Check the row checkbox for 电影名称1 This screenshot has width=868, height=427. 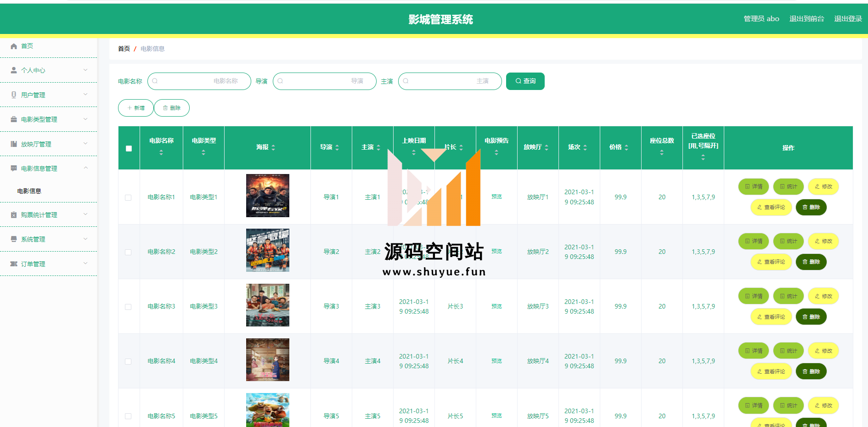(x=128, y=197)
